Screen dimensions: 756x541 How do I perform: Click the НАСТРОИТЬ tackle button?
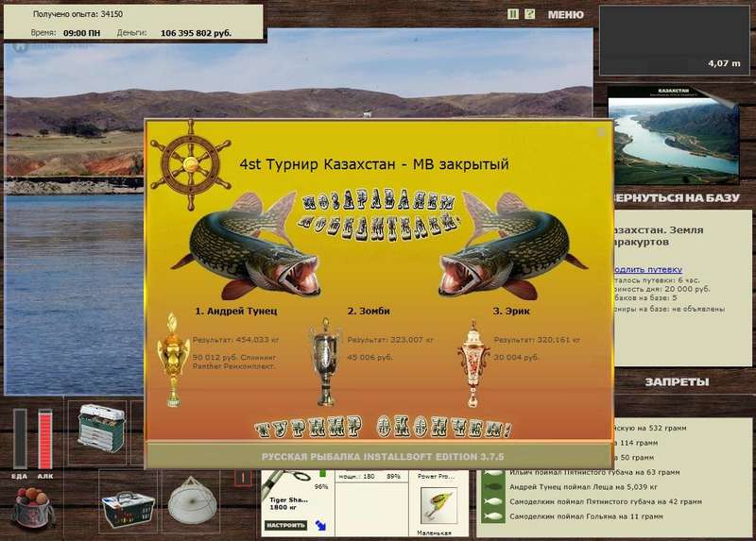pos(286,525)
